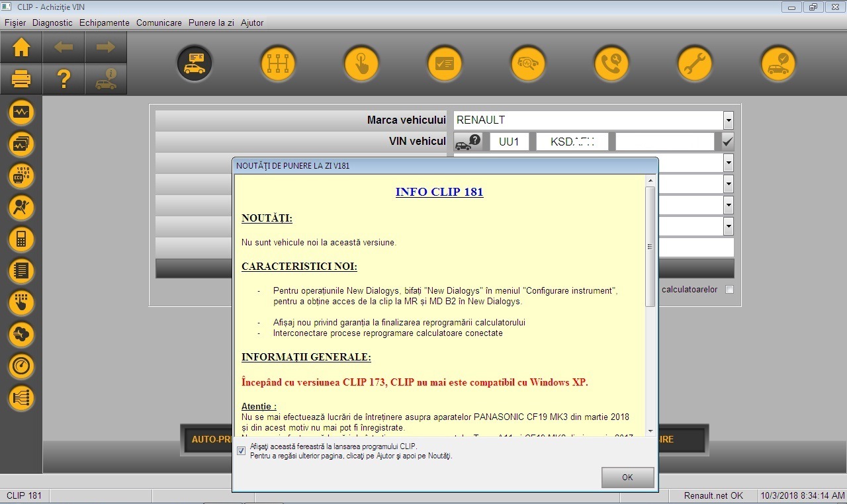Screen dimensions: 847x504
Task: Click the red Windows XP compatibility warning
Action: point(415,382)
